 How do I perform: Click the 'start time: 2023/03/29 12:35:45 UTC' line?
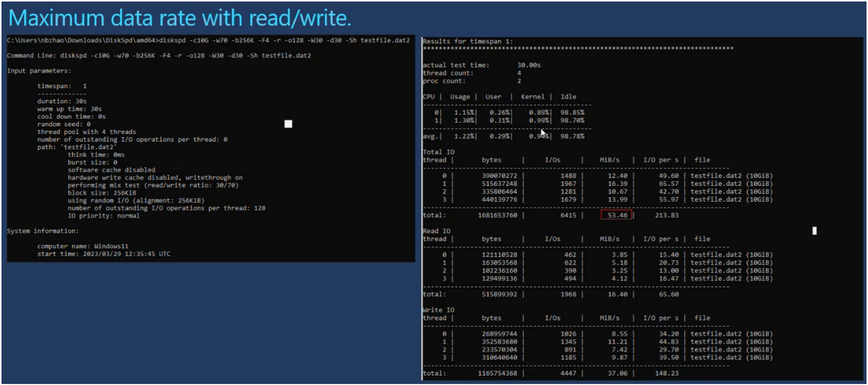(x=104, y=254)
